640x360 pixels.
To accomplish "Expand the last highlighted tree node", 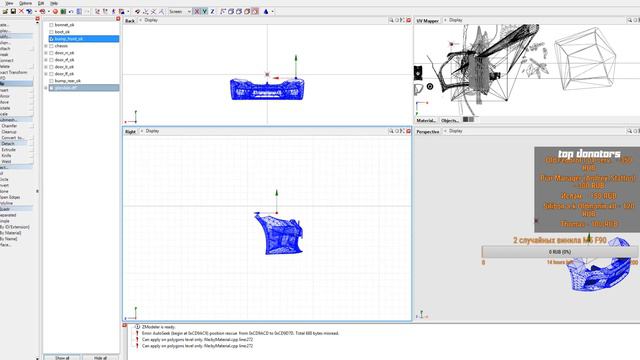I will (x=46, y=88).
